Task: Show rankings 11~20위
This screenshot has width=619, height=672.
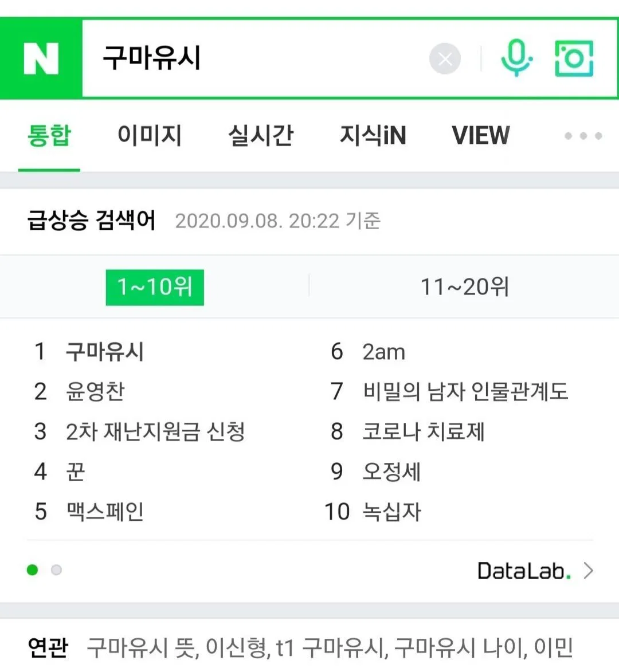Action: 464,286
